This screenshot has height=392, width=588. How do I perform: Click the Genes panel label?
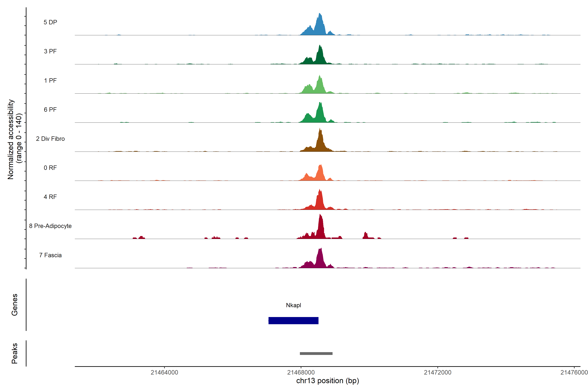click(x=15, y=305)
